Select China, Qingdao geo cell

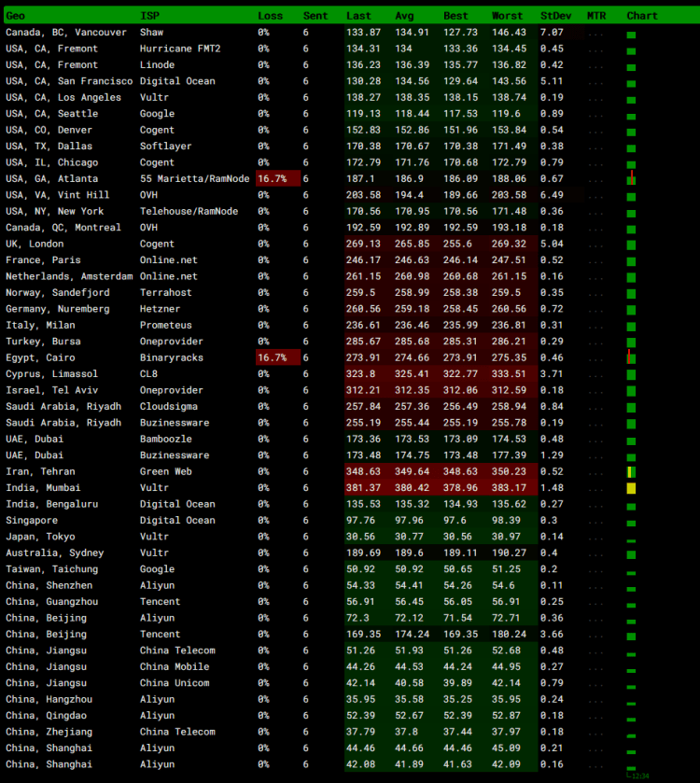pos(47,716)
